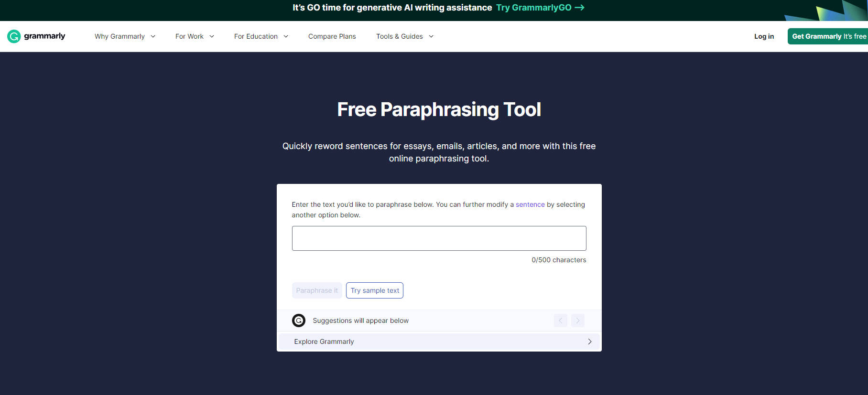This screenshot has width=868, height=395.
Task: Click Get Grammarly It's free button
Action: pyautogui.click(x=828, y=36)
